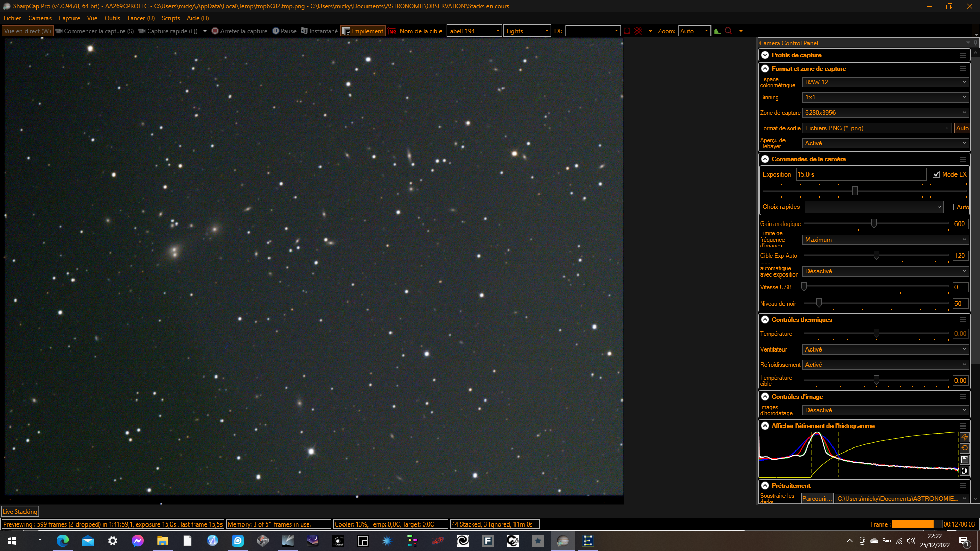
Task: Open Microsoft Edge from the taskbar
Action: click(x=63, y=541)
